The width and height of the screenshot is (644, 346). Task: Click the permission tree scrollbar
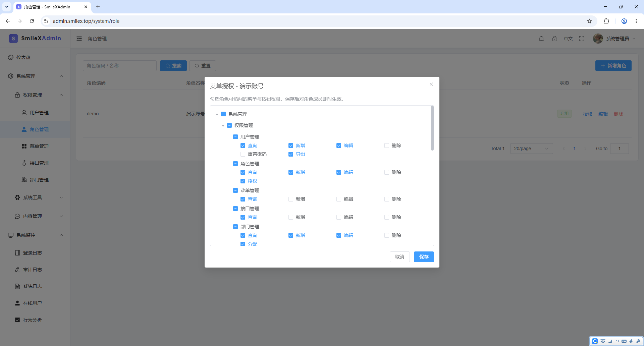(x=432, y=128)
